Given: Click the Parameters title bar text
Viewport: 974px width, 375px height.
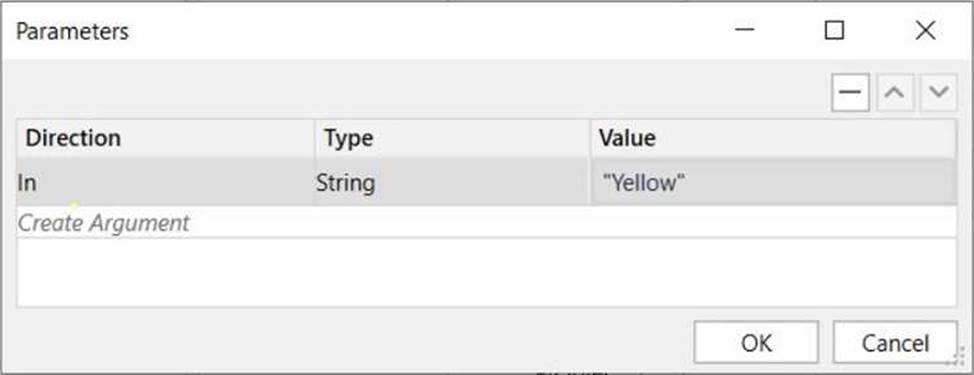Looking at the screenshot, I should pos(72,31).
